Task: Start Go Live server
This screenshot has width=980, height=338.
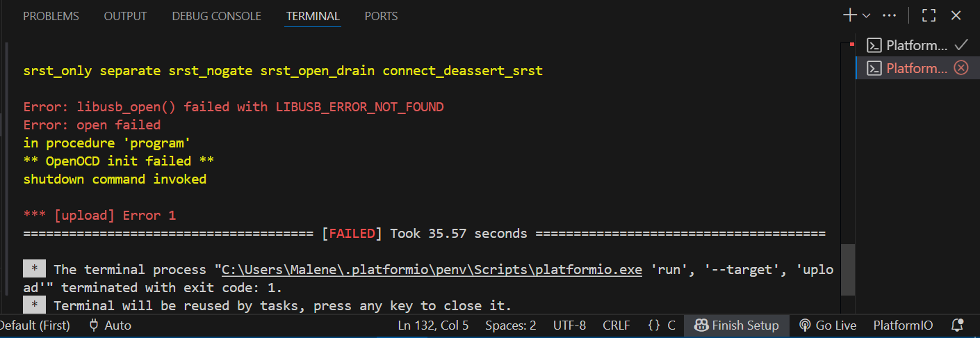Action: [828, 325]
